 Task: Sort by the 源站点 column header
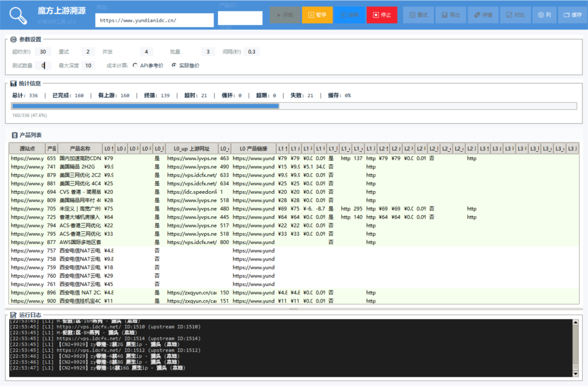(x=27, y=148)
